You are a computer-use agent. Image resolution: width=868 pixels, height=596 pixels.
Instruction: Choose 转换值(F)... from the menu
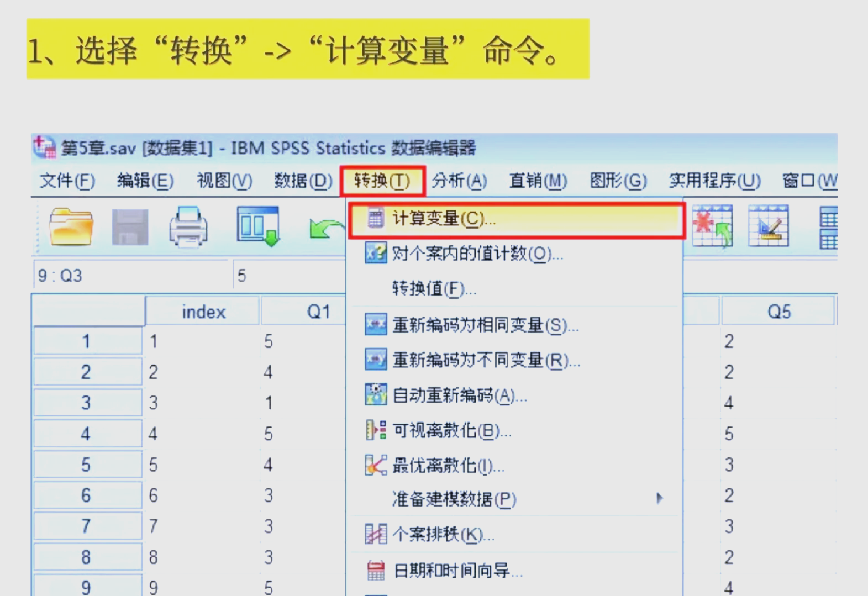514,288
